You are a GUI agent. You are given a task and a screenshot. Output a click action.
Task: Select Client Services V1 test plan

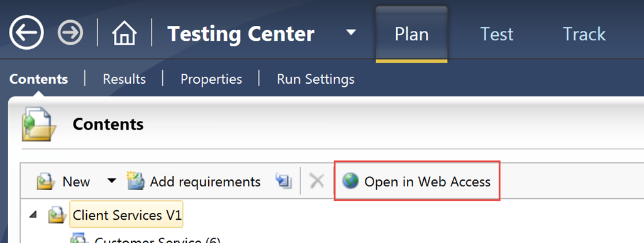(126, 215)
